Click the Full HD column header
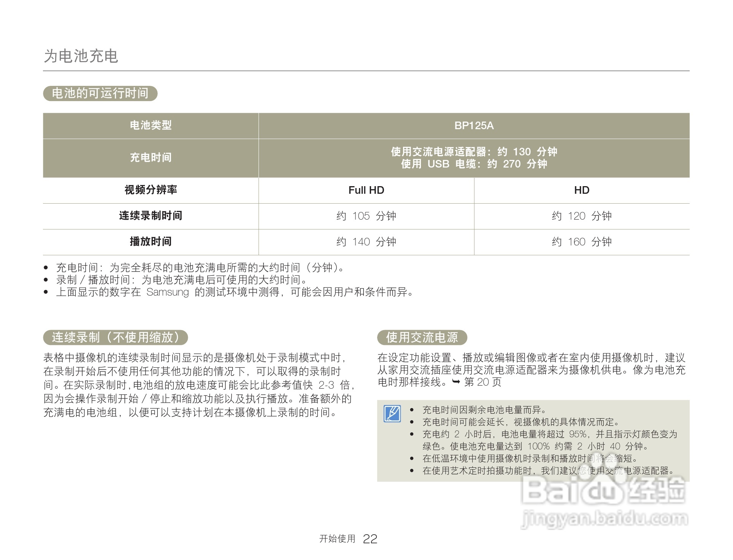This screenshot has width=733, height=560. (366, 190)
